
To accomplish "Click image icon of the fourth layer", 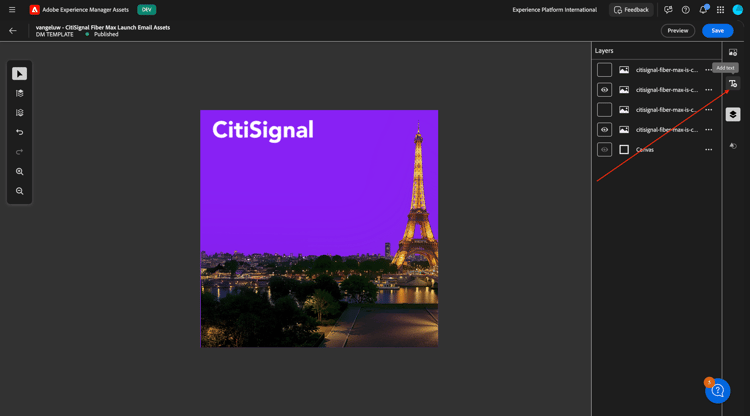I will 624,130.
